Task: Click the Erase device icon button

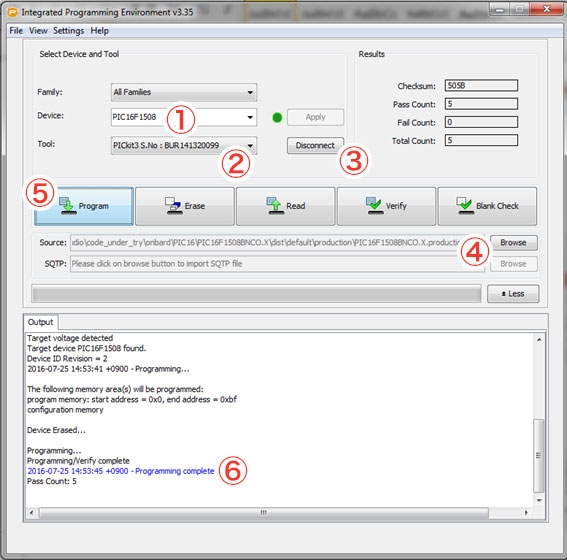Action: pos(185,206)
